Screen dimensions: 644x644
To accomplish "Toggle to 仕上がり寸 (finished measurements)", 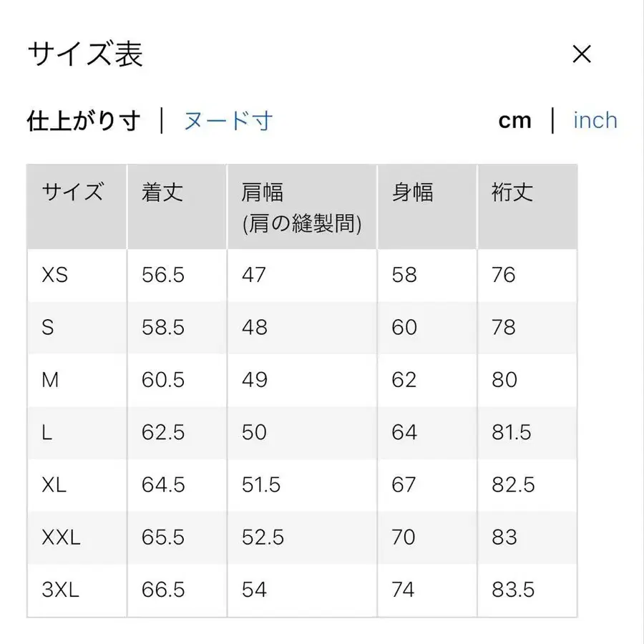I will pyautogui.click(x=84, y=119).
